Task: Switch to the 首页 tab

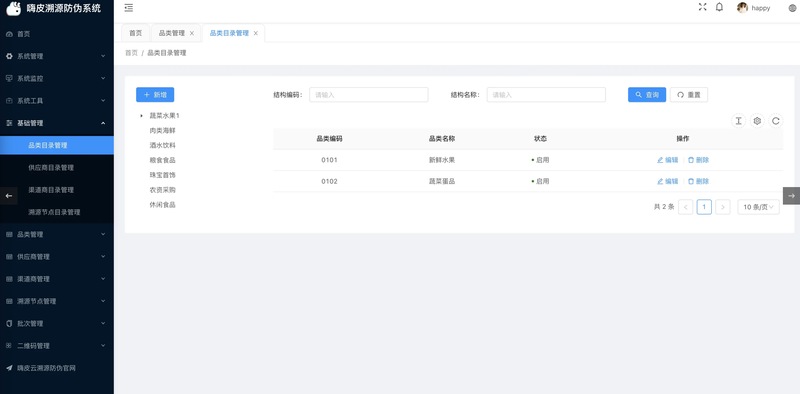Action: pos(135,33)
